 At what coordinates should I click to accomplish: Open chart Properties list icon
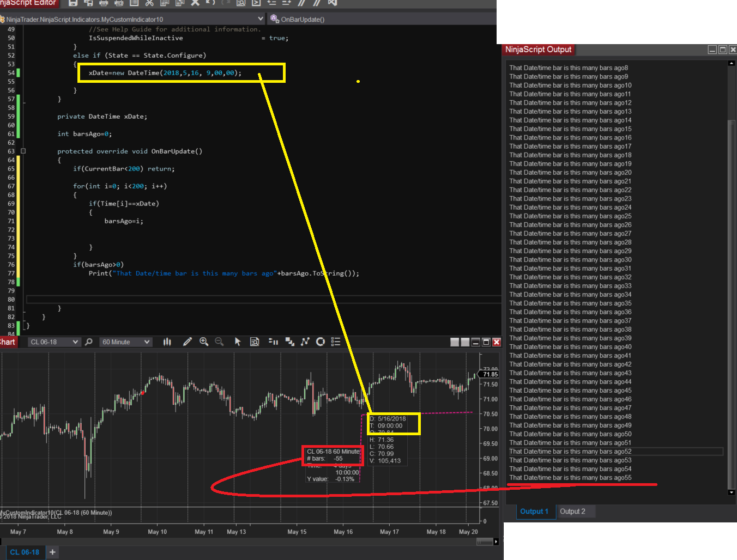coord(336,342)
